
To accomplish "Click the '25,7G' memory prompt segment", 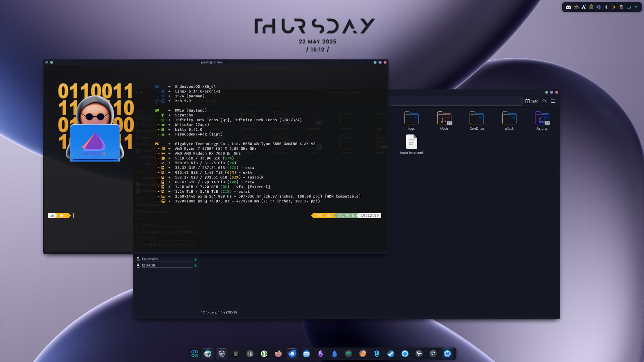I will pos(346,216).
